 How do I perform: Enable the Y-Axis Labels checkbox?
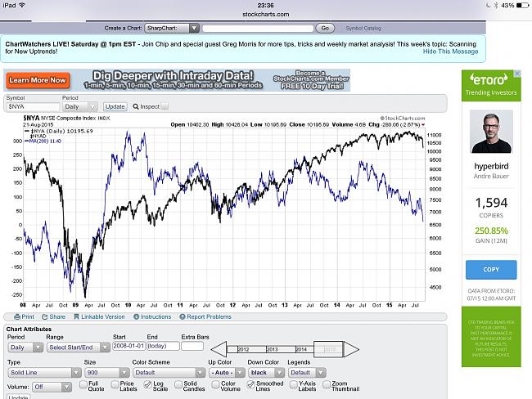(x=294, y=384)
